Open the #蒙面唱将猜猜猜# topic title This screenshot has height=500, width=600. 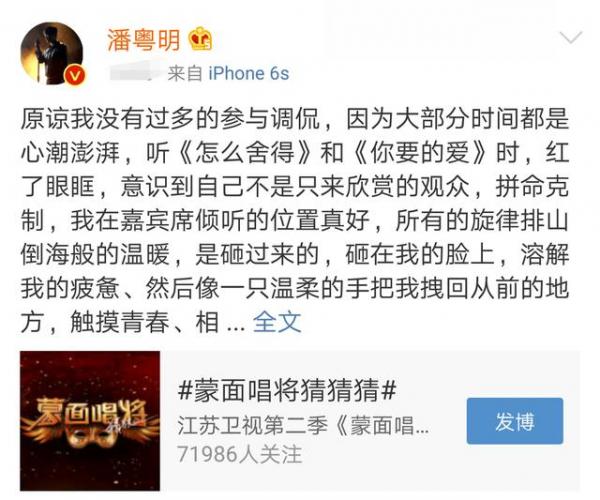point(287,391)
